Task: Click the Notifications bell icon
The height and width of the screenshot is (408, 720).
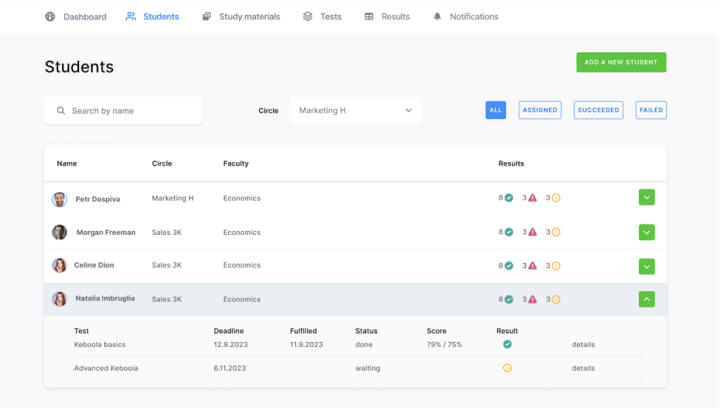Action: [x=437, y=17]
